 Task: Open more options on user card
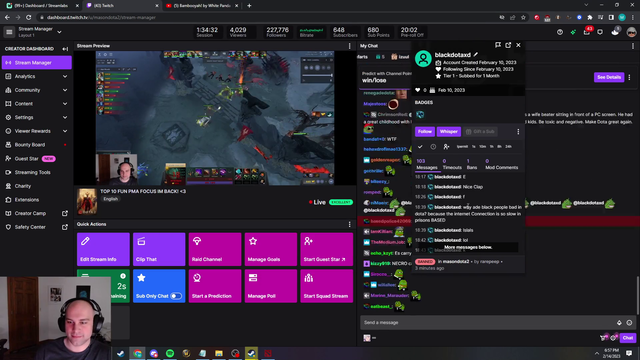pyautogui.click(x=518, y=131)
